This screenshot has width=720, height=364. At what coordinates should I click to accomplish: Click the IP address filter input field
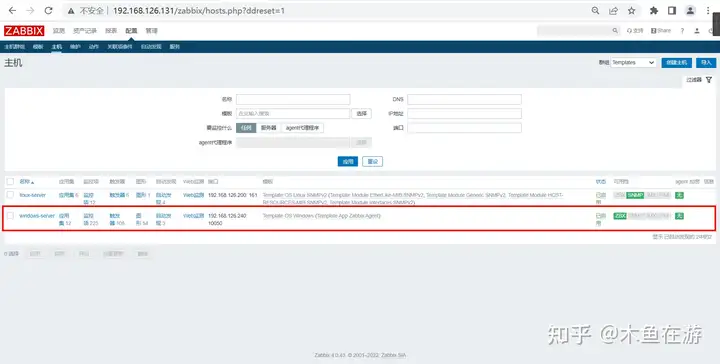coord(464,113)
